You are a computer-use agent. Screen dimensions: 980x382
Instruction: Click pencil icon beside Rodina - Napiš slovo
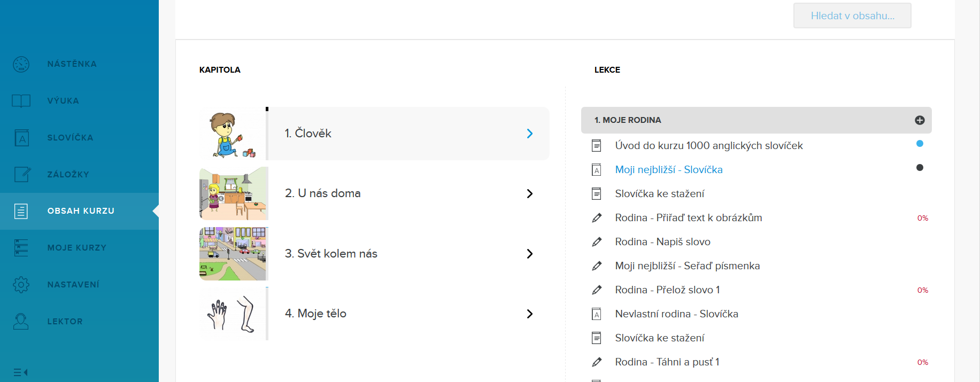tap(597, 242)
